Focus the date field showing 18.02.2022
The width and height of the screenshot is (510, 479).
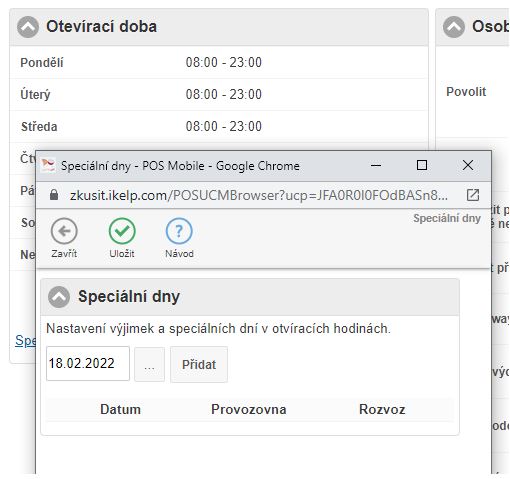88,363
